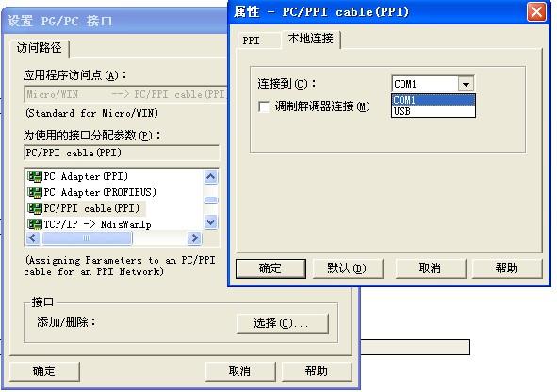This screenshot has width=557, height=392.
Task: Click the PC Adapter(PPI) interface icon
Action: [x=35, y=176]
